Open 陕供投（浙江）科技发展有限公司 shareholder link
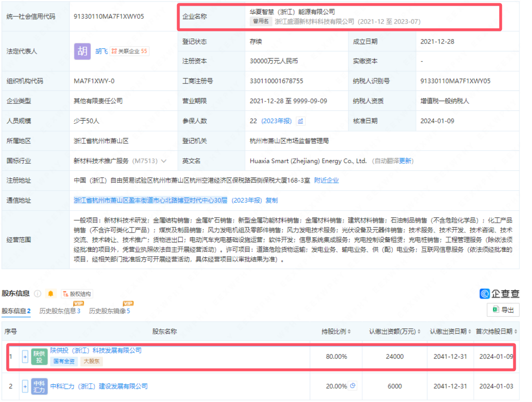Screen dimensions: 532x402 click(96, 351)
